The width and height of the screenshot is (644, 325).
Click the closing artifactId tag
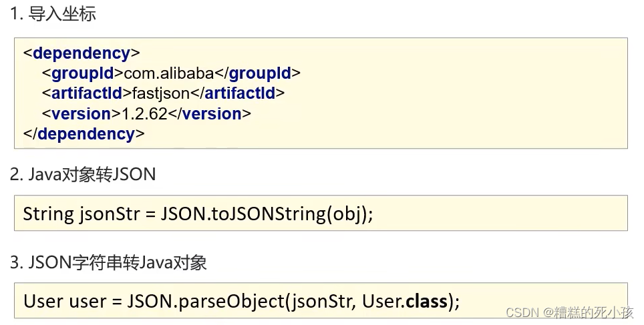pyautogui.click(x=237, y=93)
